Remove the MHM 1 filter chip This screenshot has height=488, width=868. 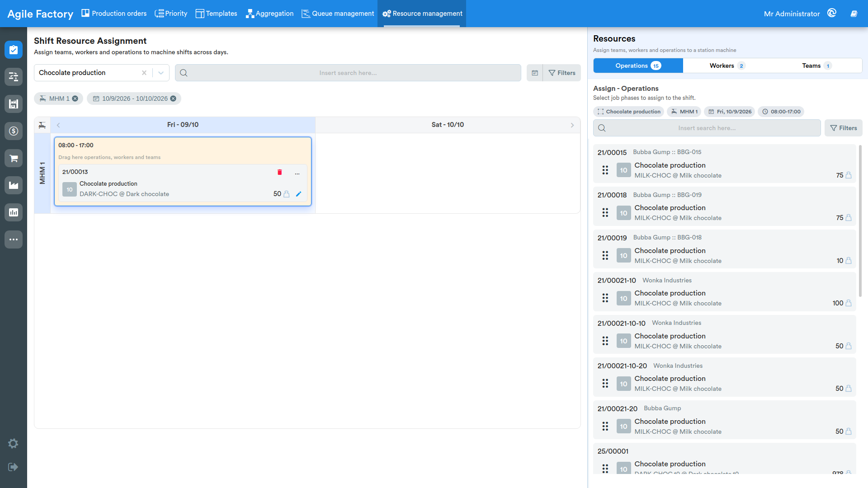point(75,99)
